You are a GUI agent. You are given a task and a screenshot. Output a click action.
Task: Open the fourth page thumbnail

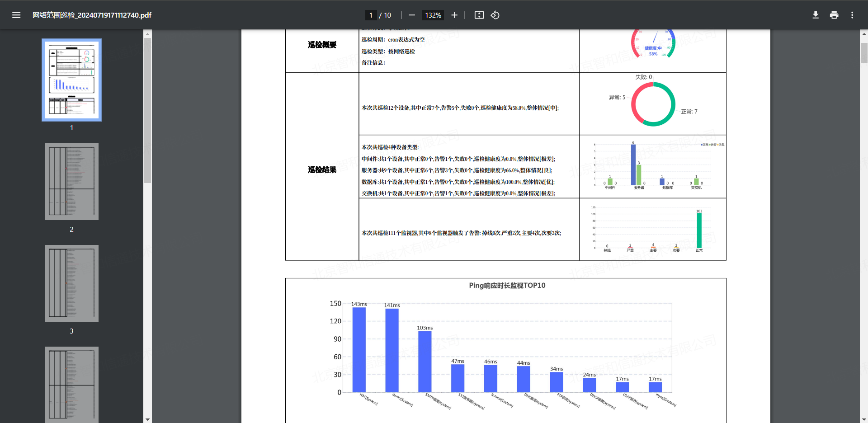[x=71, y=385]
